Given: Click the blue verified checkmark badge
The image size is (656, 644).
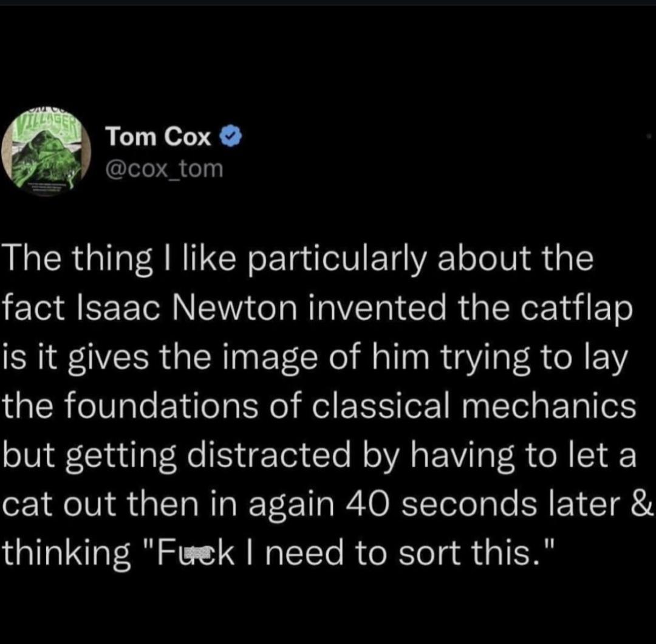Looking at the screenshot, I should (x=233, y=139).
